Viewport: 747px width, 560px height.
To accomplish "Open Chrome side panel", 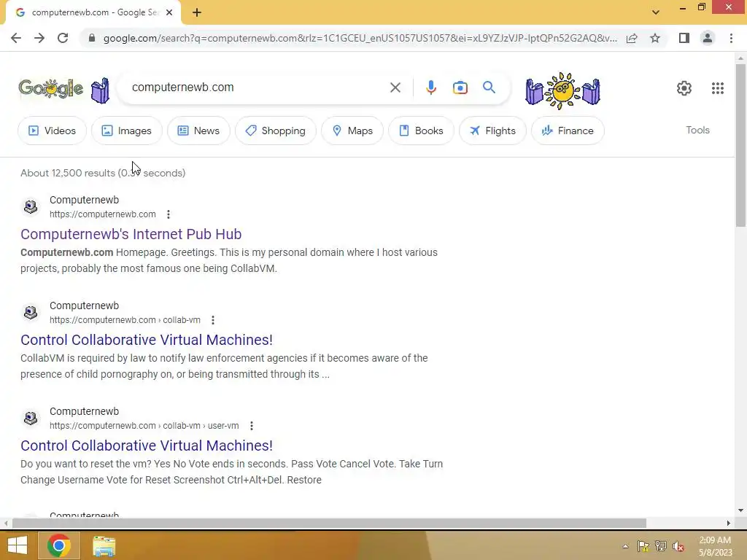I will tap(684, 38).
